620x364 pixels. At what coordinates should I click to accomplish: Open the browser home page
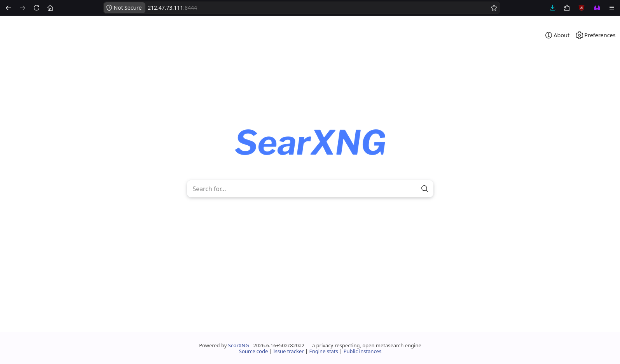(x=51, y=8)
